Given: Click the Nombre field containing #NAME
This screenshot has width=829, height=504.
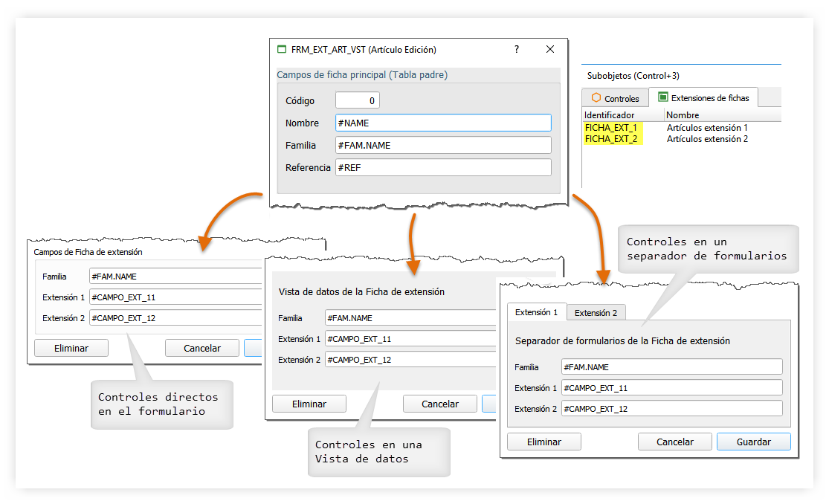Looking at the screenshot, I should click(443, 123).
